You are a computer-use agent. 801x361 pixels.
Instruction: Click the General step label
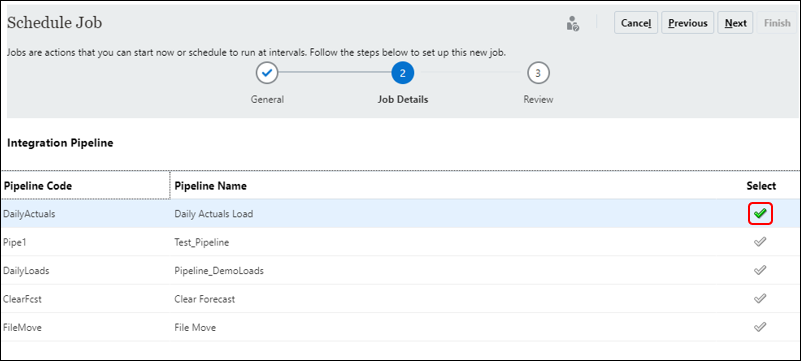[267, 100]
